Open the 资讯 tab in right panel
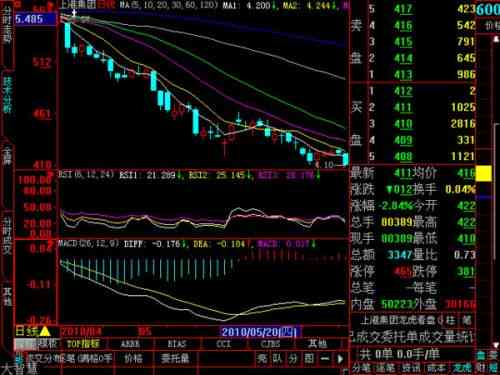Screen dimensions: 500x375 (x=411, y=368)
